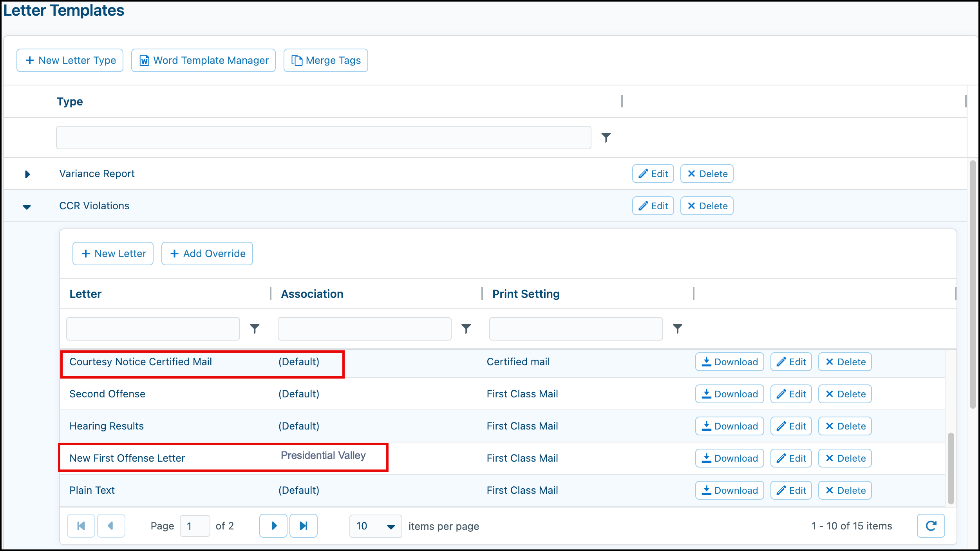Expand the Variance Report row

27,174
